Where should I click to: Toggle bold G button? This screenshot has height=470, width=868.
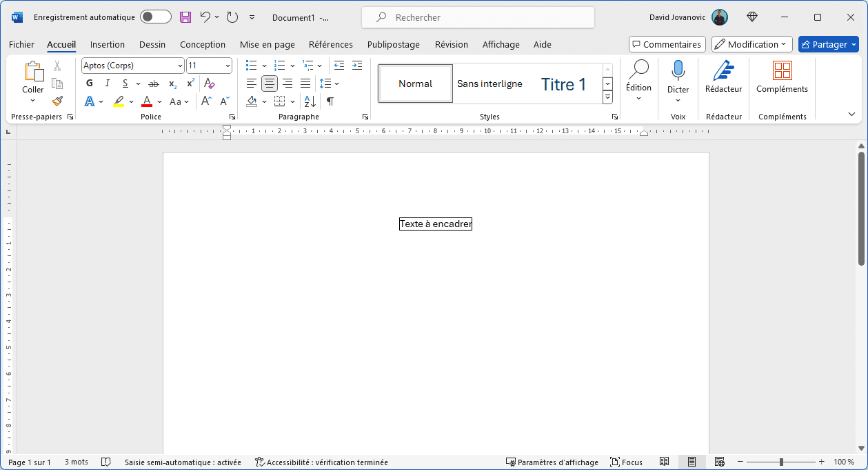click(x=90, y=84)
